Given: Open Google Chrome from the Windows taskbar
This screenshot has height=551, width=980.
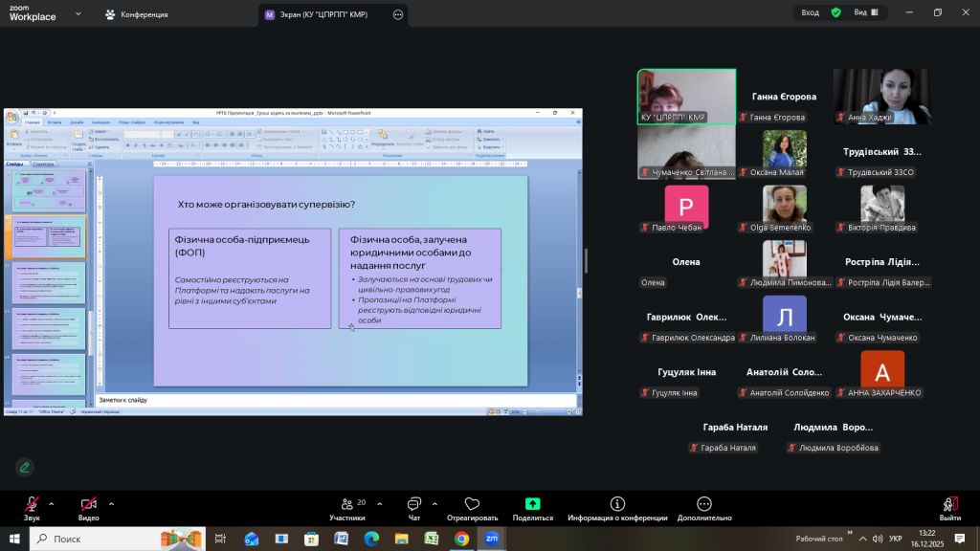Looking at the screenshot, I should 461,539.
